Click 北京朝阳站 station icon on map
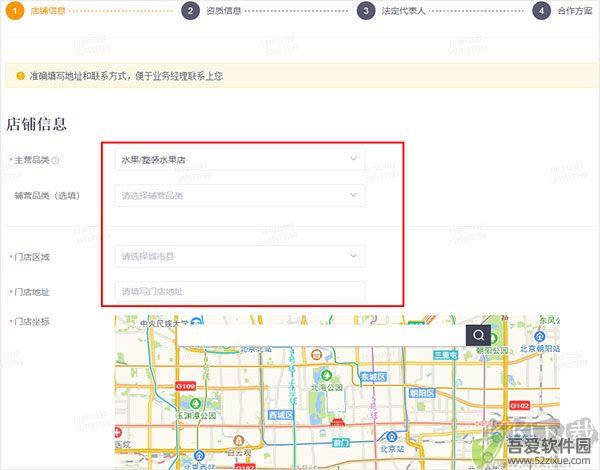The width and height of the screenshot is (600, 470). [540, 337]
